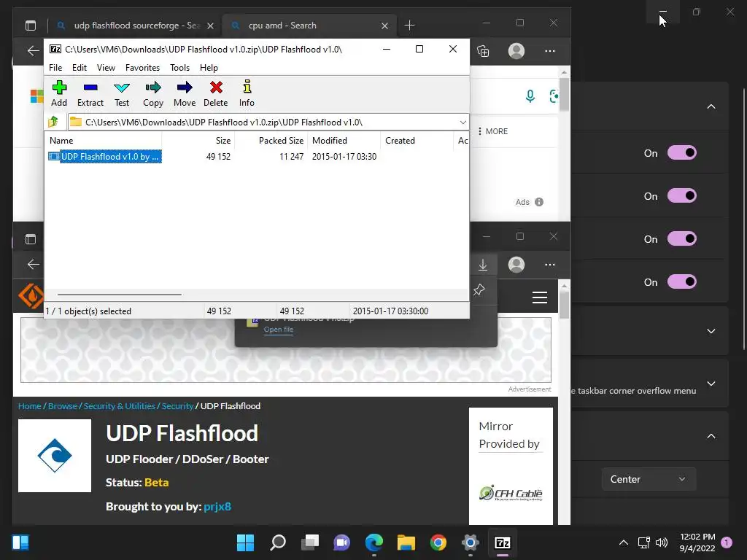Expand the Settings section above corner overflow
Image resolution: width=747 pixels, height=560 pixels.
pos(711,331)
